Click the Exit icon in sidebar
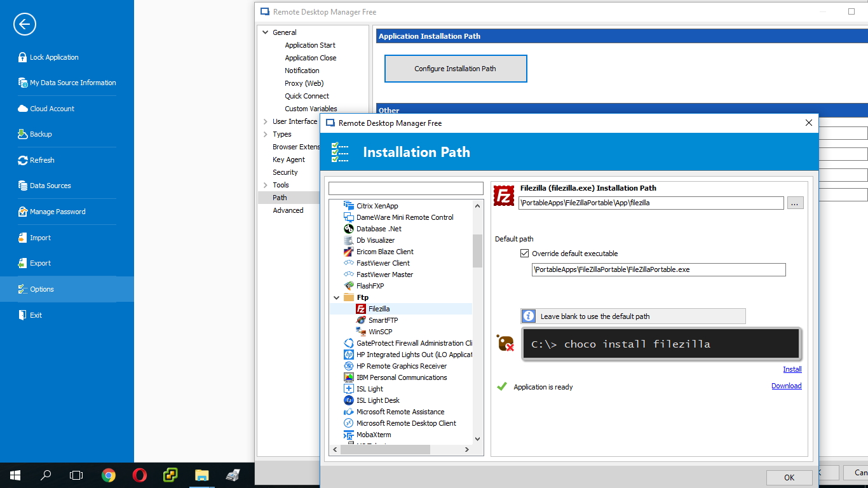 point(23,315)
